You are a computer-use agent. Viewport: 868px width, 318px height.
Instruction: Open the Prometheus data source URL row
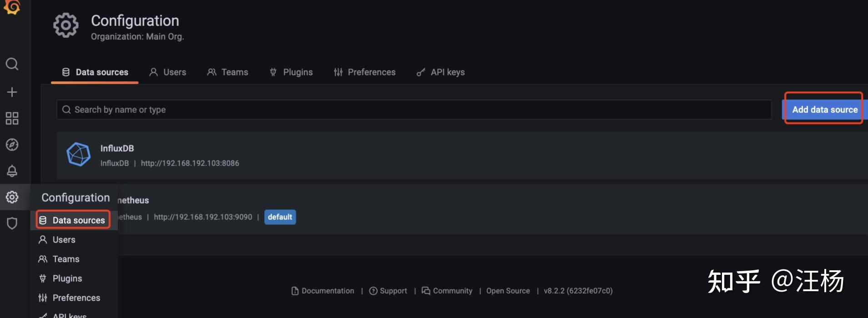[203, 217]
